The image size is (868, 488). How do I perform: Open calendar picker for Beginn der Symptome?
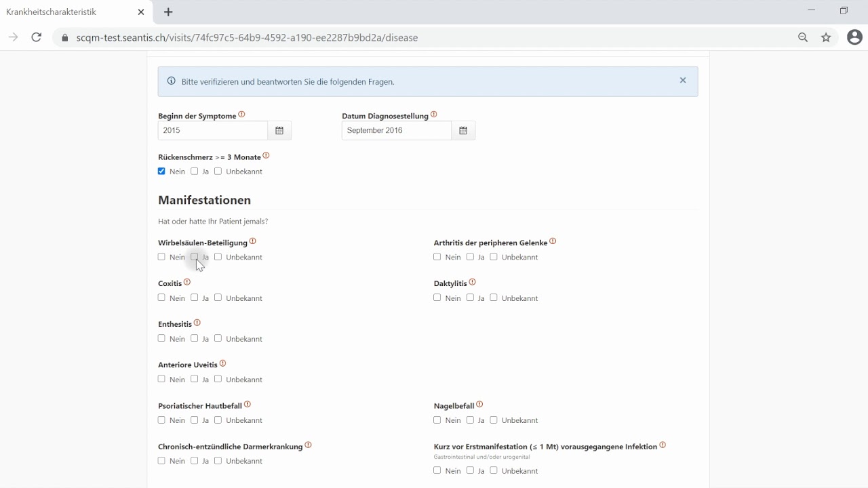click(x=279, y=130)
